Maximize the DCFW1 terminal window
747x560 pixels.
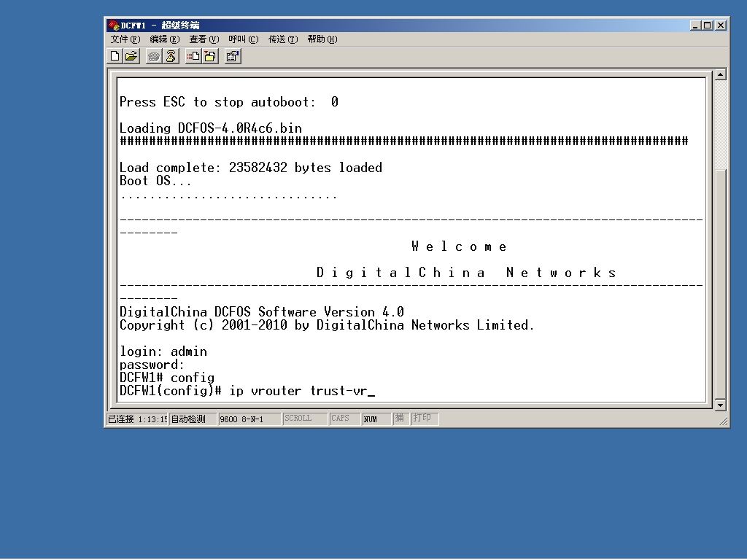[708, 26]
